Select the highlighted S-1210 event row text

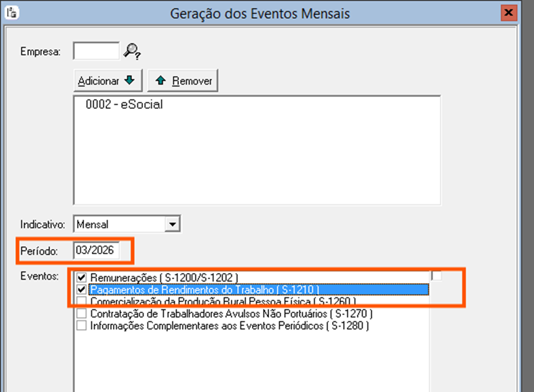(204, 289)
